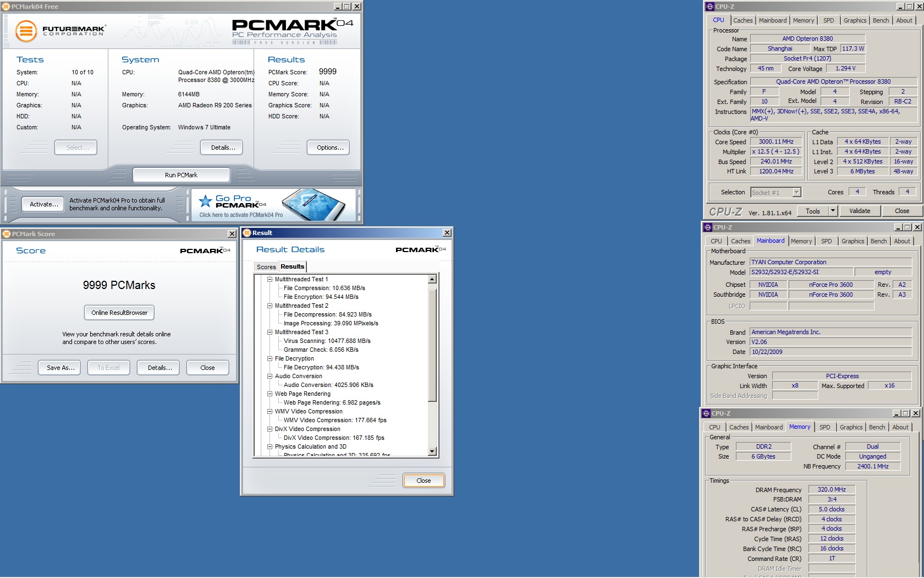Close the PCMark Score window with X

[x=232, y=234]
